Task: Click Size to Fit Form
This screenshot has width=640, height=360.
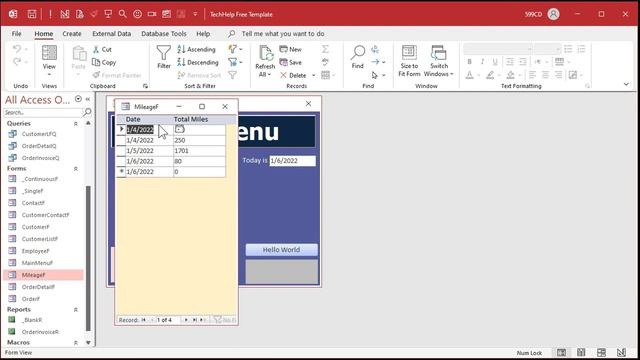Action: 409,61
